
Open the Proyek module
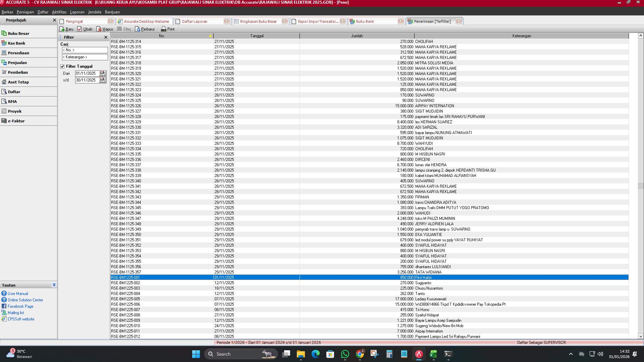point(15,111)
